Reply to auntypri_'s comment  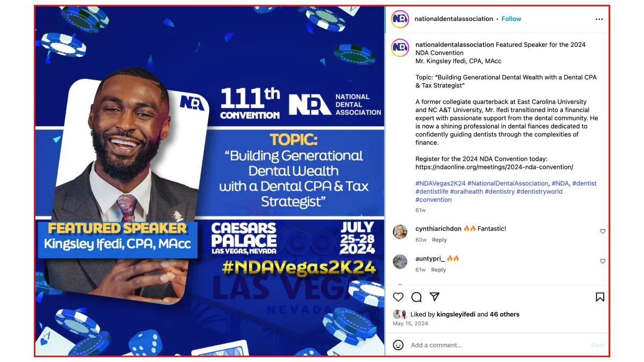(438, 270)
